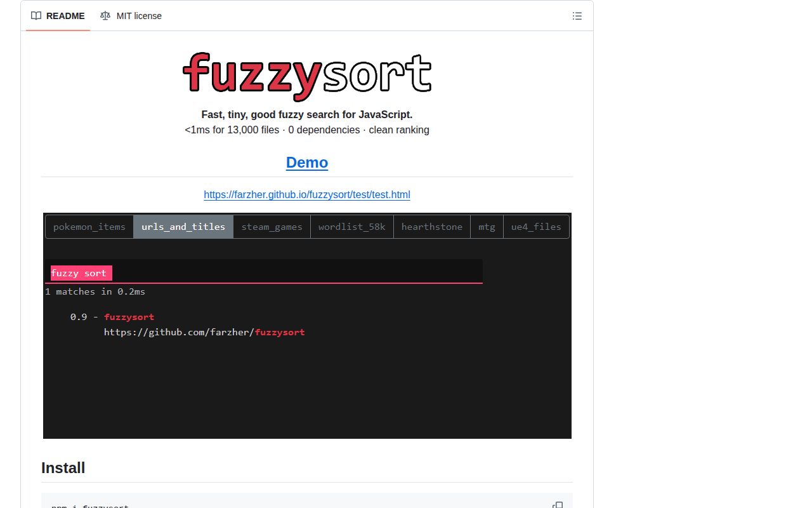Select the steam_games demo tab

coord(272,227)
